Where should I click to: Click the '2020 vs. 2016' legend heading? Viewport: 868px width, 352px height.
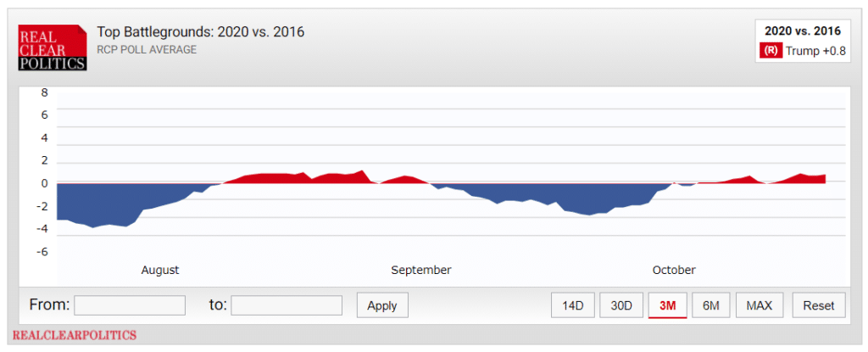click(x=803, y=31)
